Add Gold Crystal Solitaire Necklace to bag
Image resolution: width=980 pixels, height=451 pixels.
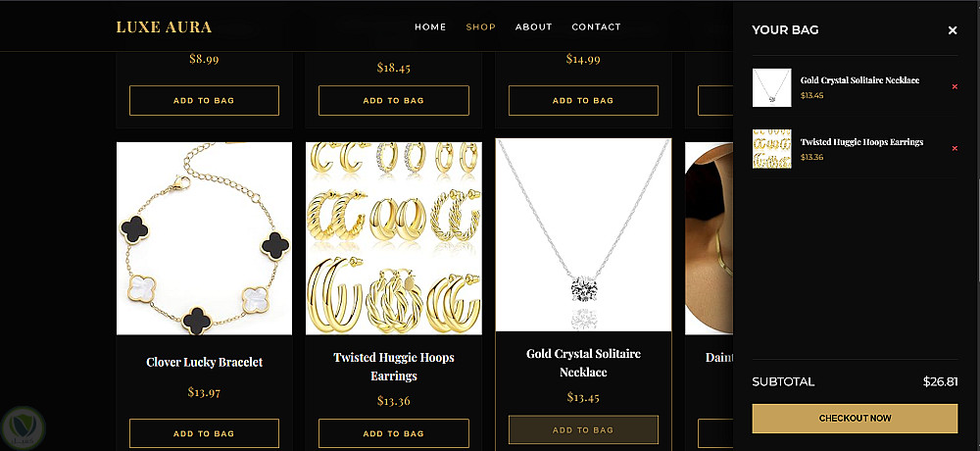[583, 429]
